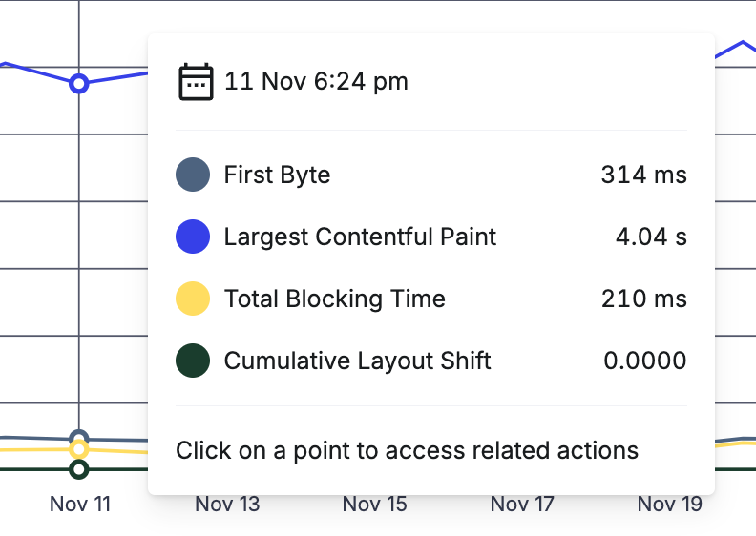This screenshot has height=536, width=756.
Task: Select the yellow Total Blocking Time chart point
Action: 79,449
